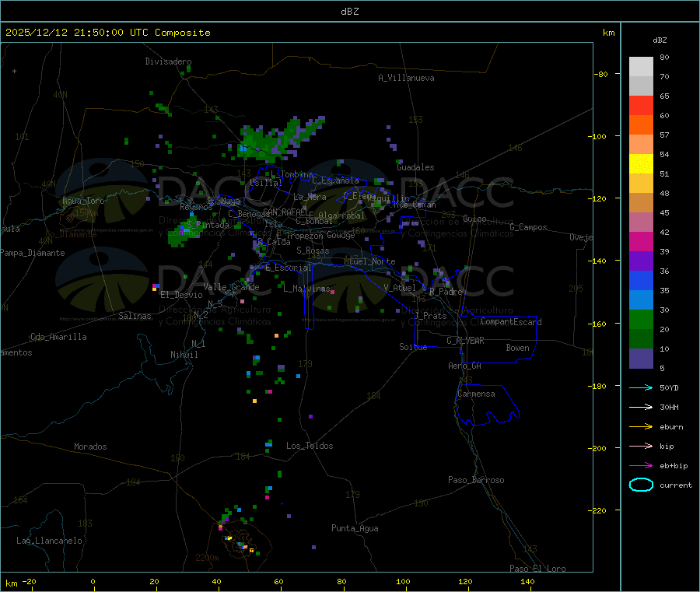Click the 100 km horizontal axis tick label
700x592 pixels.
click(x=403, y=581)
